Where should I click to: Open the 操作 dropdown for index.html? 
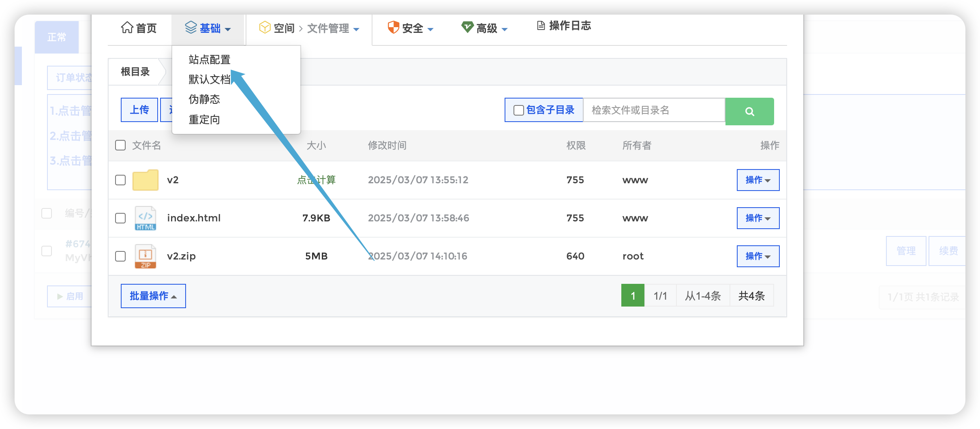pyautogui.click(x=758, y=218)
